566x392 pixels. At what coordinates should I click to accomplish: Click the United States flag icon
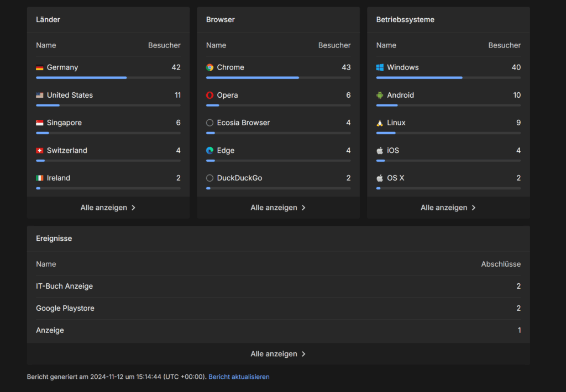click(x=40, y=95)
